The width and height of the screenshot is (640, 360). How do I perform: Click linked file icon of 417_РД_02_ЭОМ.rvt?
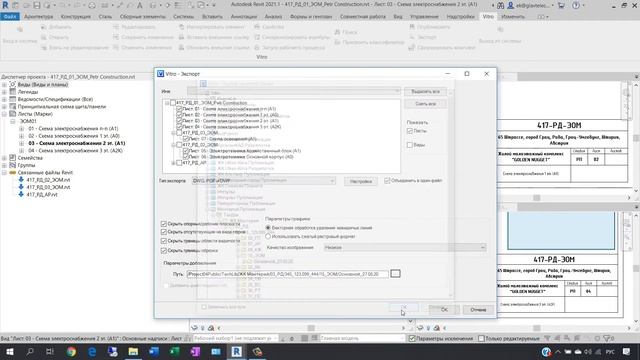tap(21, 180)
